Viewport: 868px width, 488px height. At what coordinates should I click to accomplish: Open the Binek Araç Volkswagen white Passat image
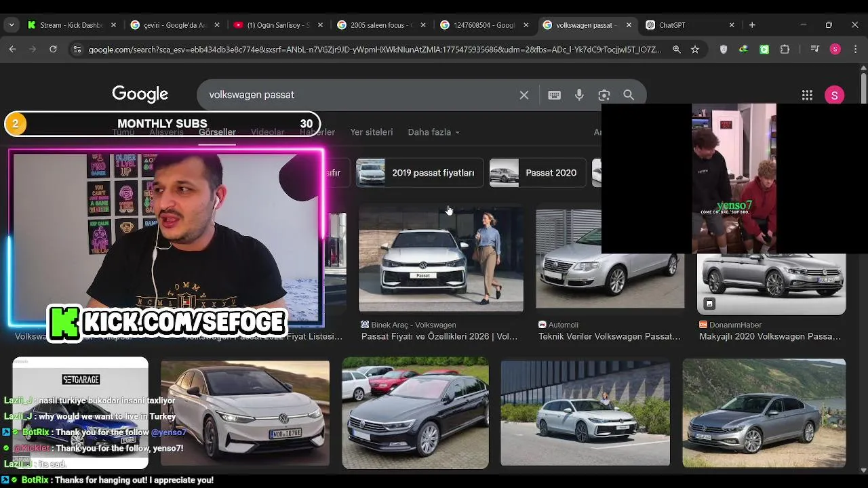tap(441, 259)
